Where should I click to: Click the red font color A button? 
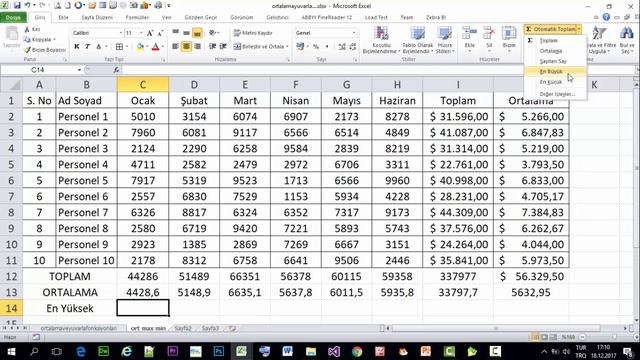[x=155, y=47]
